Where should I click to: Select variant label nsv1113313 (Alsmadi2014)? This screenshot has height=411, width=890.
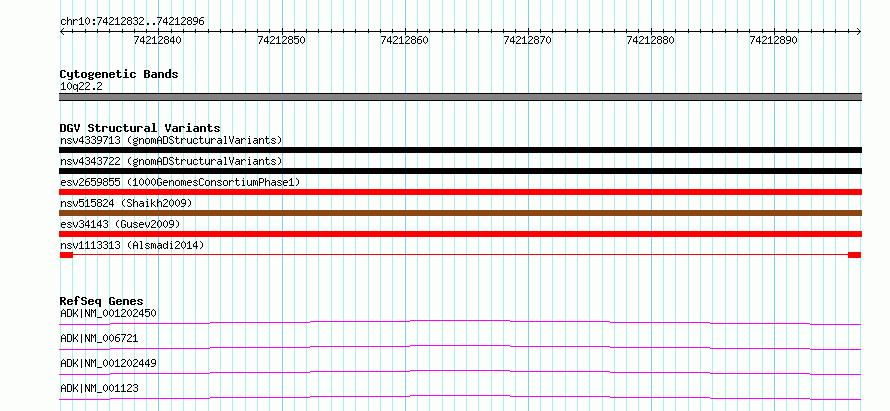pyautogui.click(x=132, y=245)
